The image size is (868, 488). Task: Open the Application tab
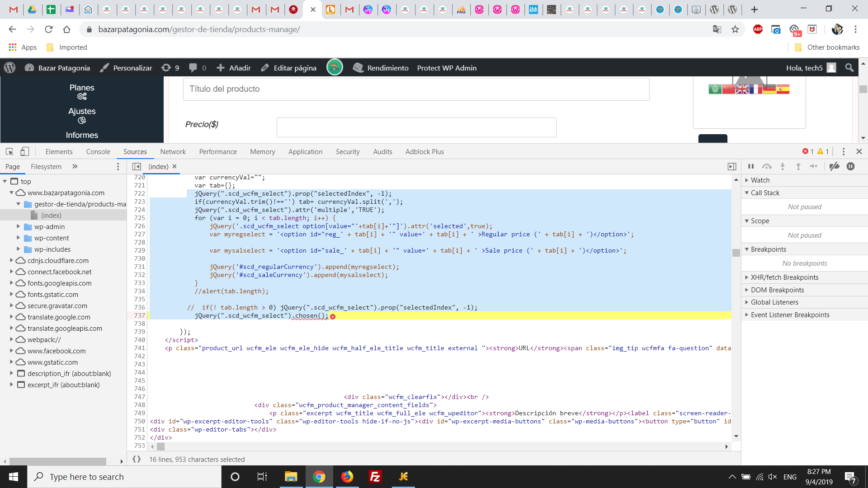(306, 152)
